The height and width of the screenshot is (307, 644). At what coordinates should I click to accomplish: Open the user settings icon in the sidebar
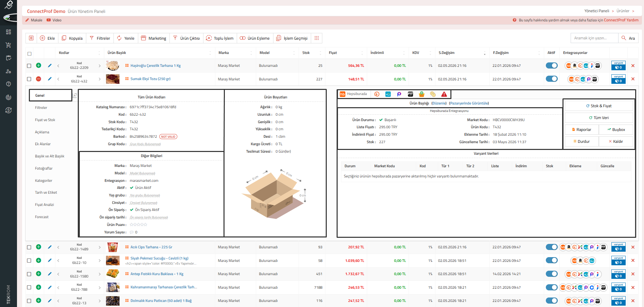(8, 71)
